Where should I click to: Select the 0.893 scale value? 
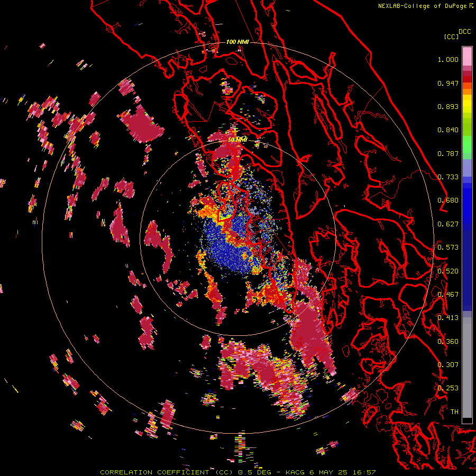click(448, 106)
